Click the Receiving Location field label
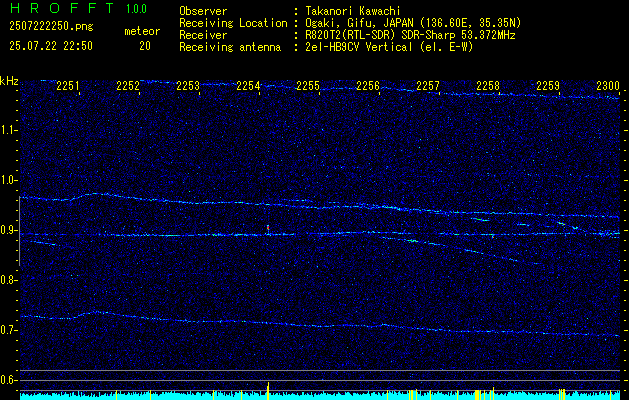 click(x=233, y=23)
